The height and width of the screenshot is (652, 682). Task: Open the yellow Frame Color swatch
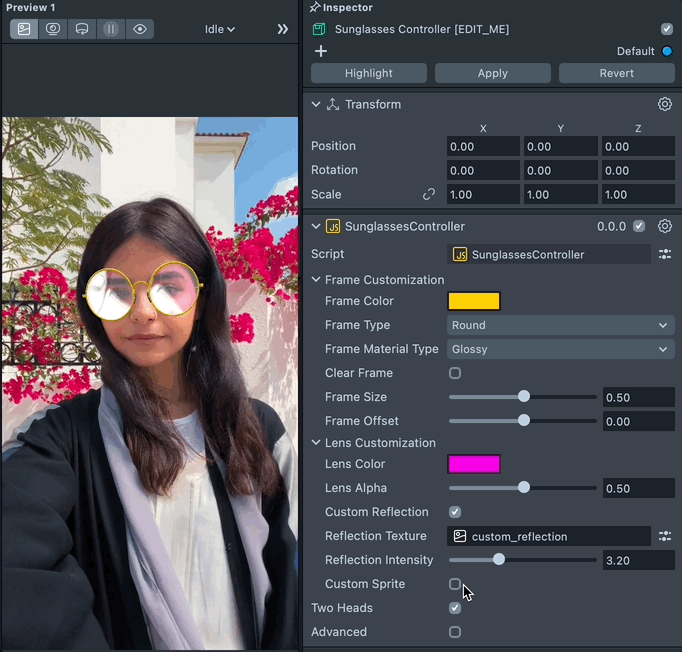[x=473, y=301]
